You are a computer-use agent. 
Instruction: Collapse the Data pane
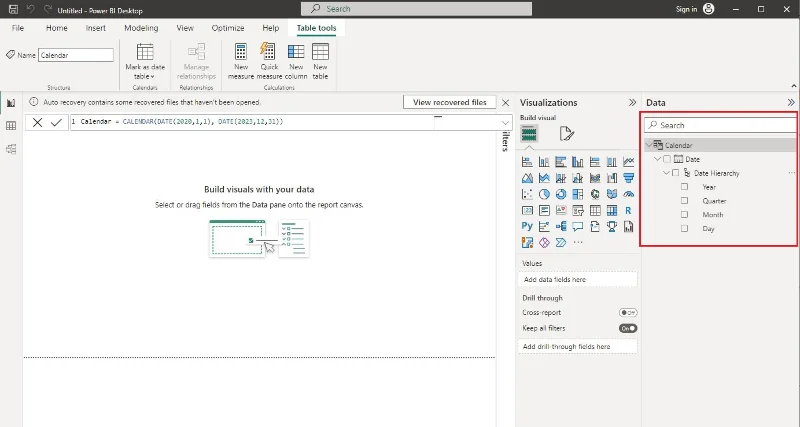791,103
